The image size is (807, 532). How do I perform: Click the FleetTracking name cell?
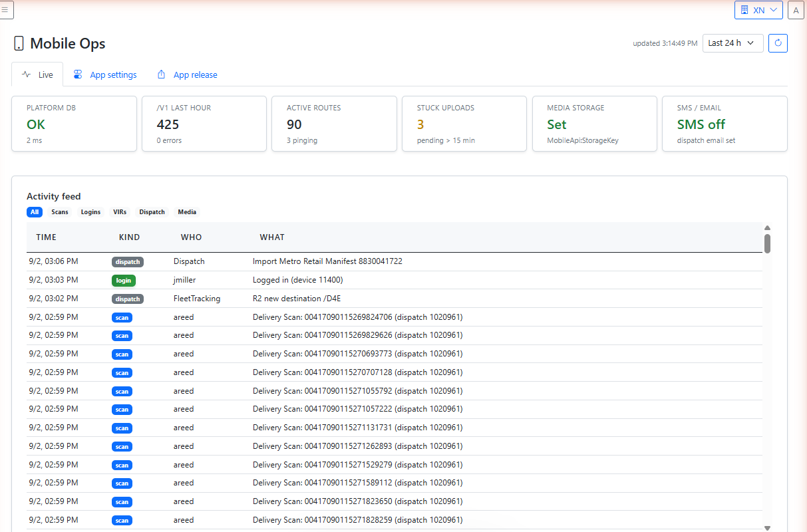point(197,299)
